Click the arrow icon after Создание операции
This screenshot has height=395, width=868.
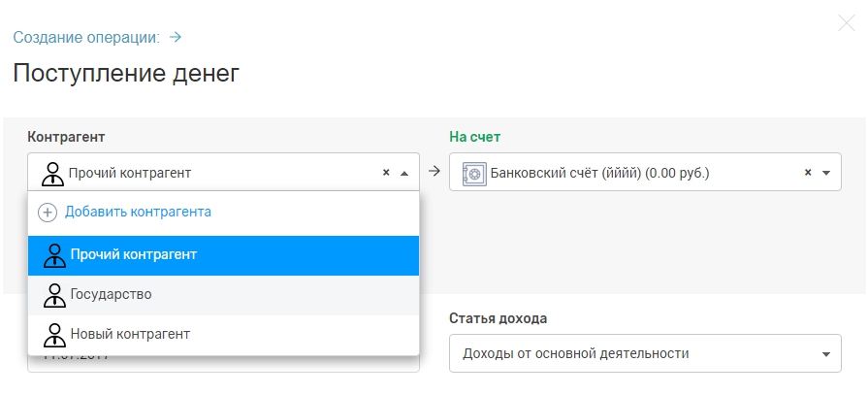pos(176,37)
